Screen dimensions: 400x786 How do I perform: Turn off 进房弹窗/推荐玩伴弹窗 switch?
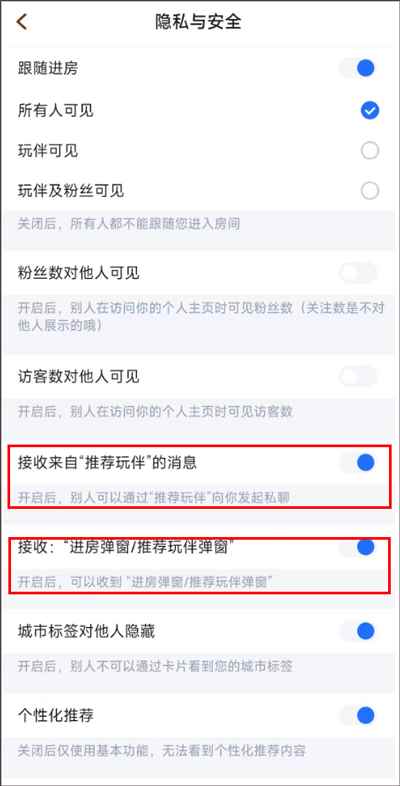click(358, 547)
